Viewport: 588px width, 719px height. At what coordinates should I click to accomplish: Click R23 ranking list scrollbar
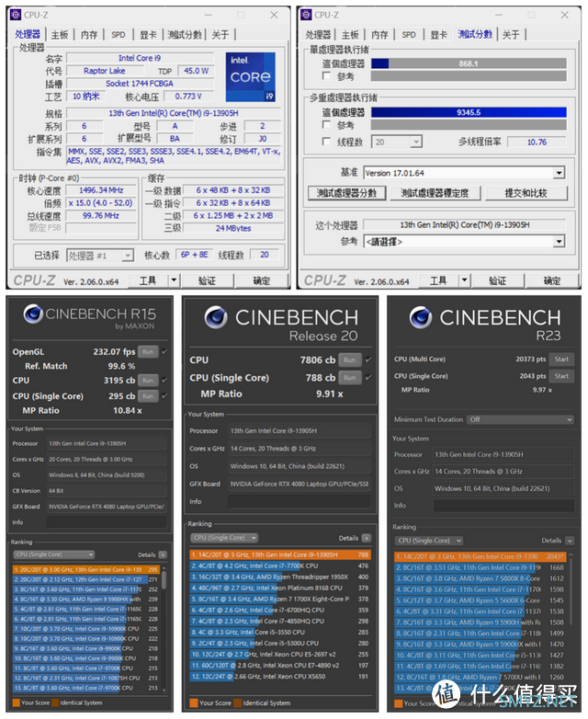coord(571,623)
